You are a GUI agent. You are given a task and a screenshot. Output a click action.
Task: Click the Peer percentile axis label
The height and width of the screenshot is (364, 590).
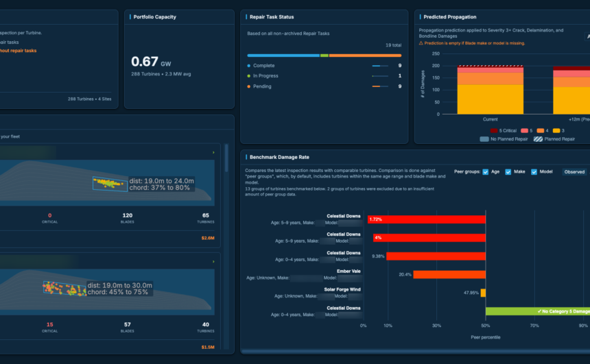[x=486, y=337]
